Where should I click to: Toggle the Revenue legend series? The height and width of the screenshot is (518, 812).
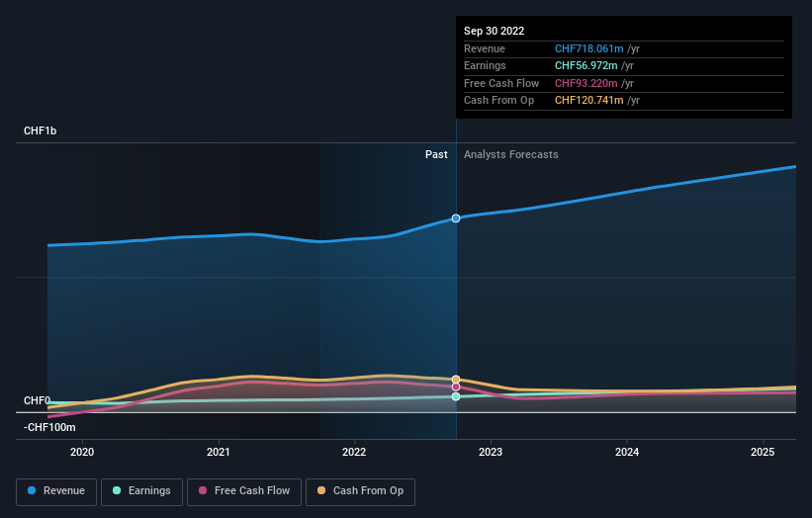tap(56, 491)
